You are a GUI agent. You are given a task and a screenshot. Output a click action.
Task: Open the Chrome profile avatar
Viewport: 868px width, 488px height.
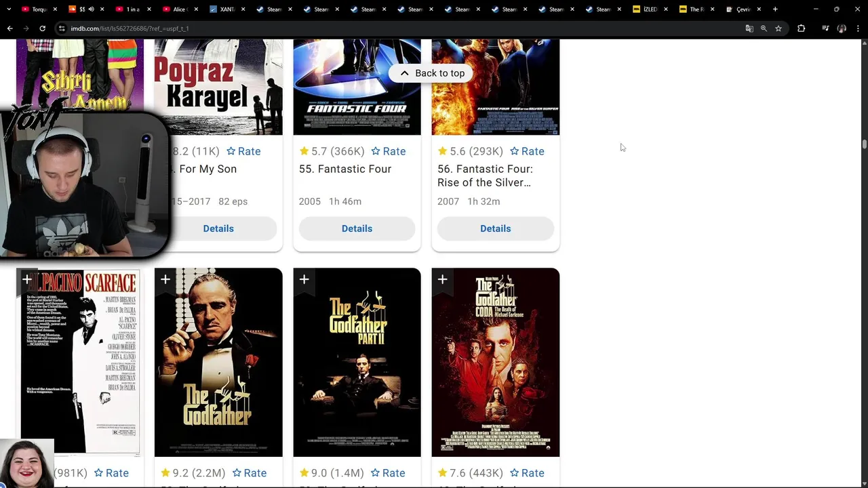[842, 28]
